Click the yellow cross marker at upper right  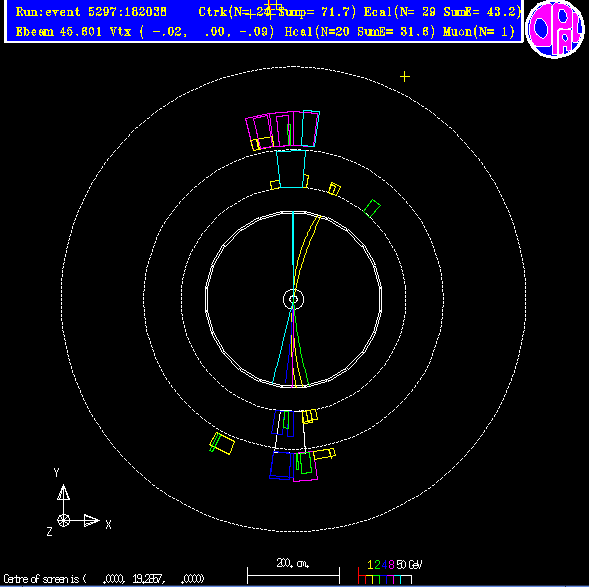click(405, 77)
